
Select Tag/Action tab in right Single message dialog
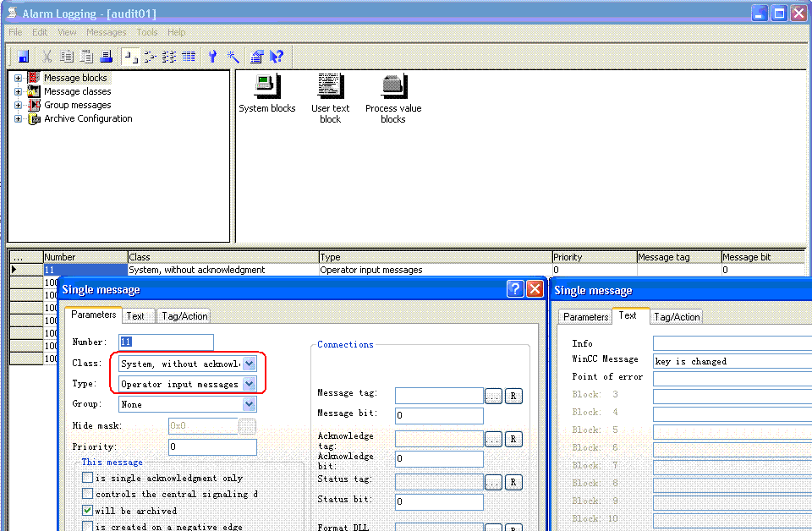[677, 317]
